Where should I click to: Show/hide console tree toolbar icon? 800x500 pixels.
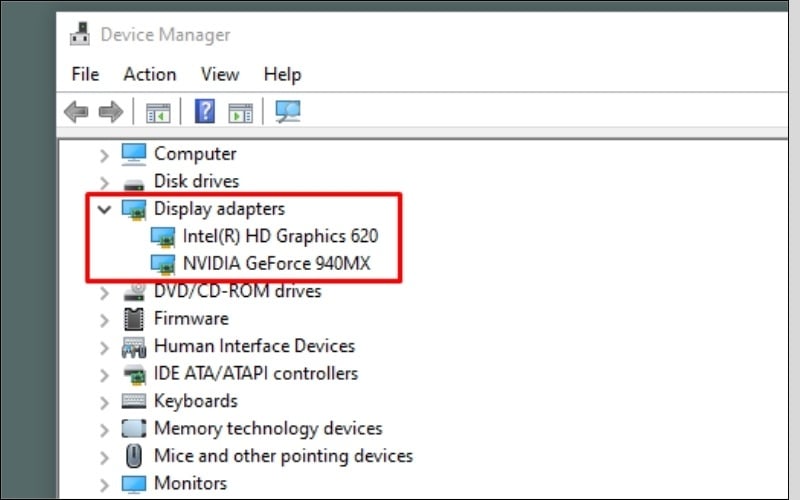(x=158, y=112)
